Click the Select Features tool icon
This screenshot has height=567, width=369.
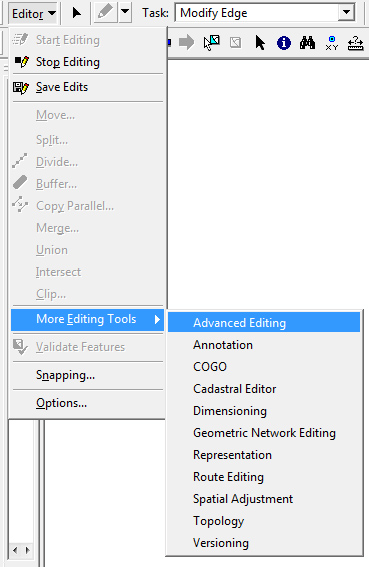(212, 43)
